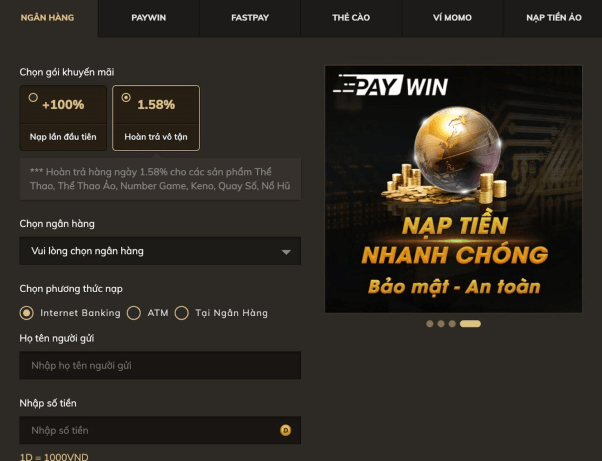Click the golden globe banner image
Viewport: 602px width, 461px height.
pos(453,189)
